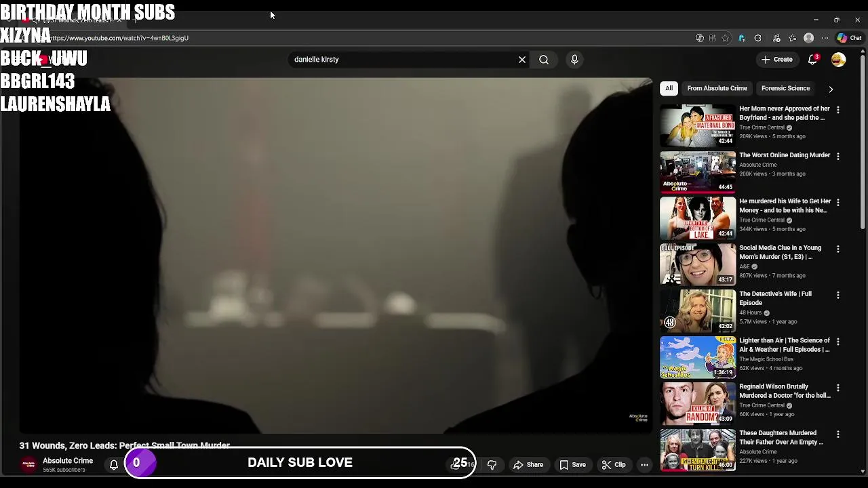Click the search magnifier icon

[544, 60]
